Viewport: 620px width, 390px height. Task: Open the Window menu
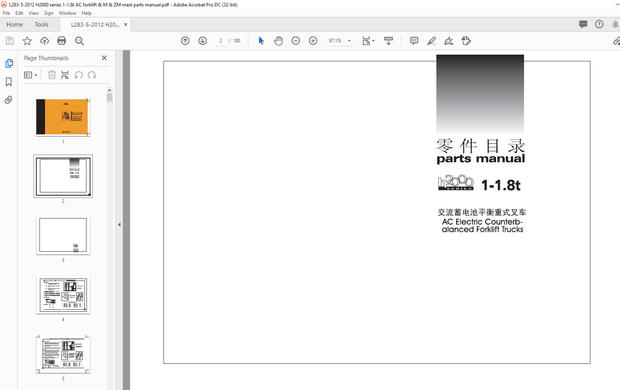coord(68,13)
